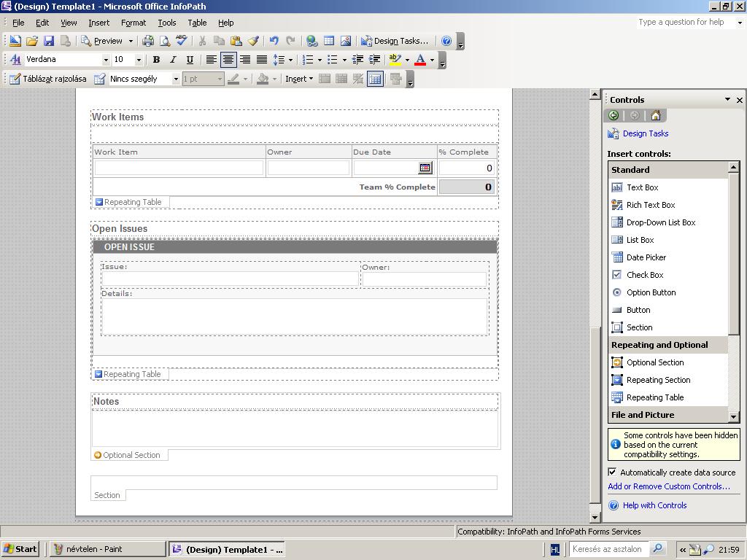Click the Format Painter brush icon

click(x=253, y=42)
